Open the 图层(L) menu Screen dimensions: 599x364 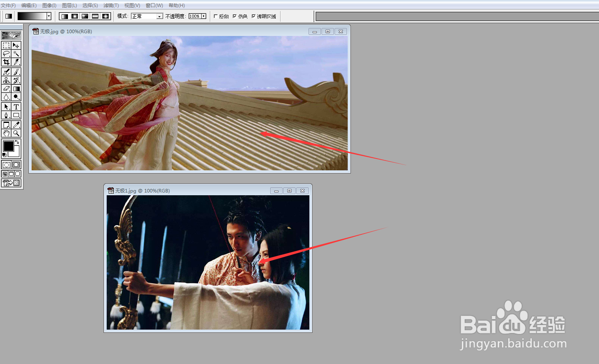(70, 6)
